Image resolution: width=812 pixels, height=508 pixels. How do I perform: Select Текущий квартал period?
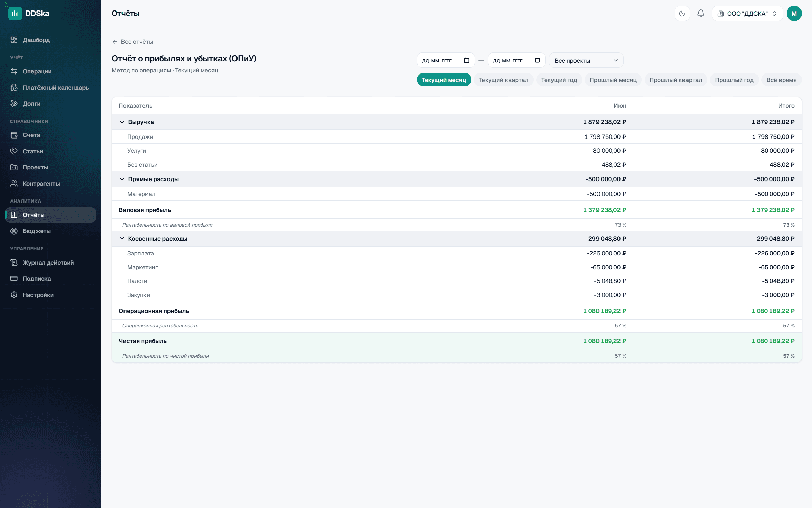pyautogui.click(x=503, y=80)
